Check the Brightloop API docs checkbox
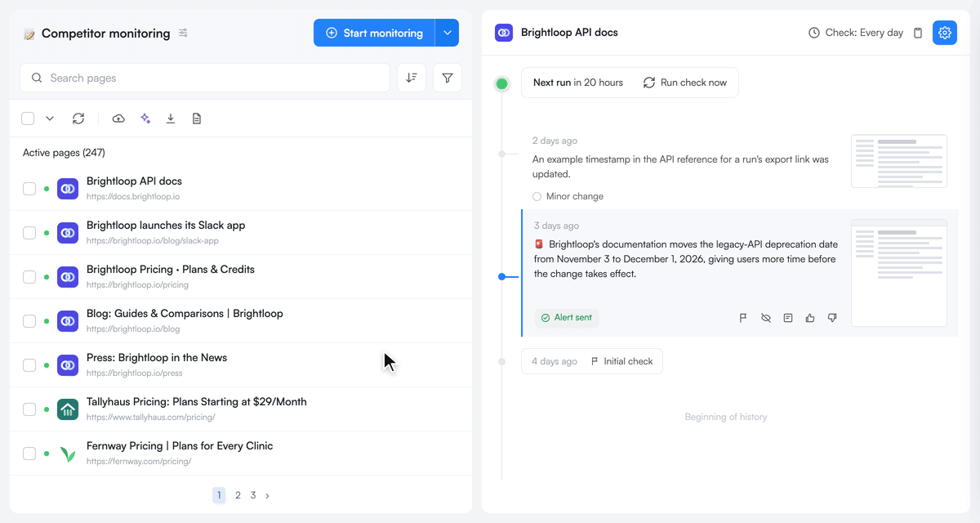The width and height of the screenshot is (980, 523). pos(29,189)
